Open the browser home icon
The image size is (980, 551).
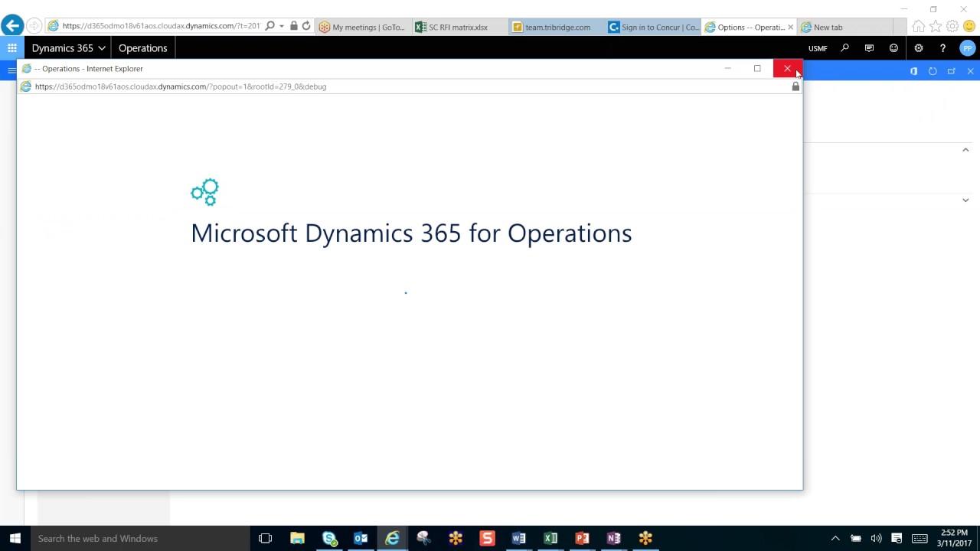(918, 27)
